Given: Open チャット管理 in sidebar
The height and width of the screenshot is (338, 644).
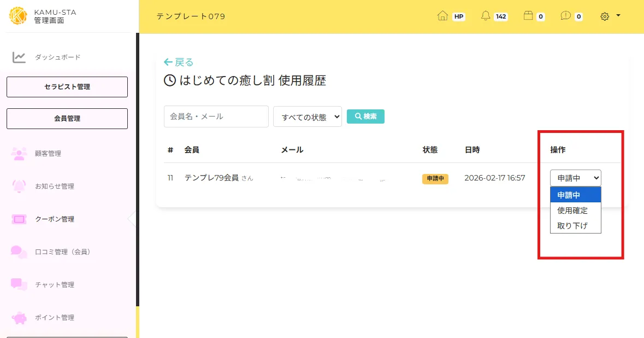Looking at the screenshot, I should pyautogui.click(x=54, y=285).
